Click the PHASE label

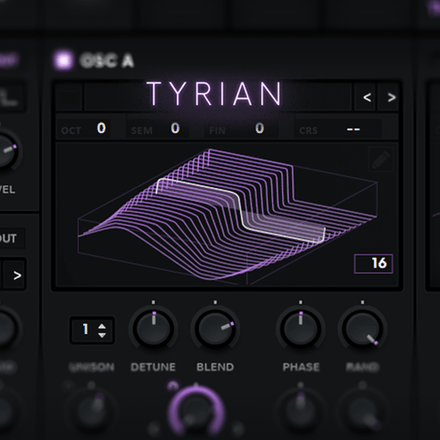click(x=301, y=367)
